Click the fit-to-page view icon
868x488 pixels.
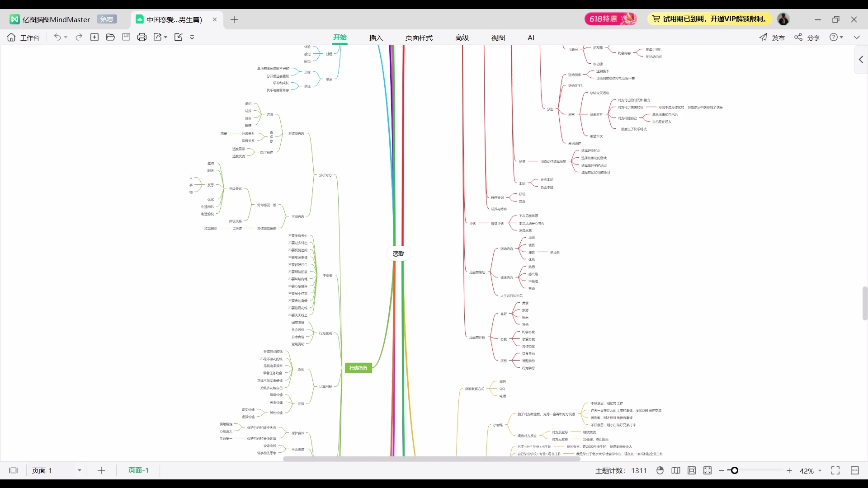(692, 470)
